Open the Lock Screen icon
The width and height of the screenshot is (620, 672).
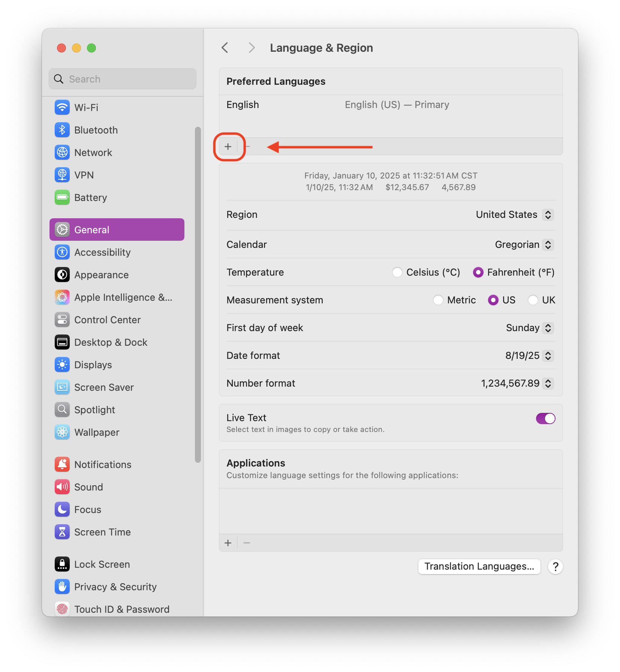pos(62,564)
